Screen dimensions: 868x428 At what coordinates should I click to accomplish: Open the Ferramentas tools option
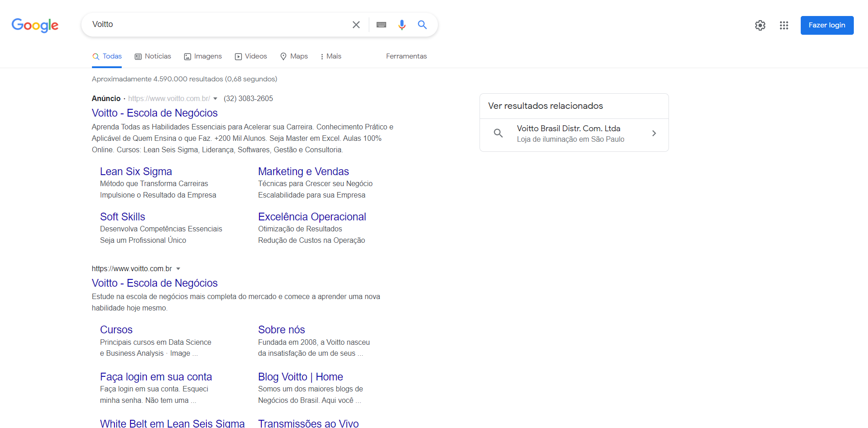pos(406,56)
